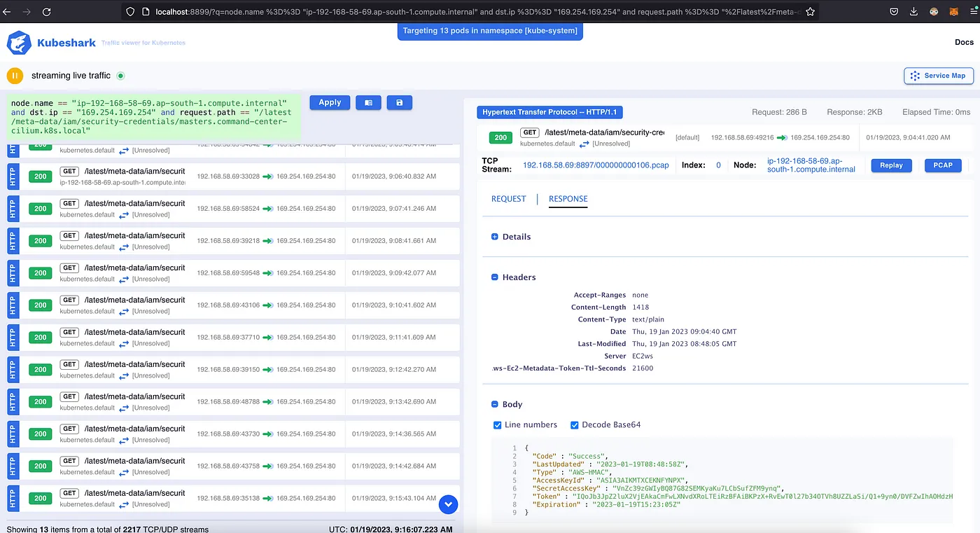Open the Service Map view

pyautogui.click(x=938, y=76)
